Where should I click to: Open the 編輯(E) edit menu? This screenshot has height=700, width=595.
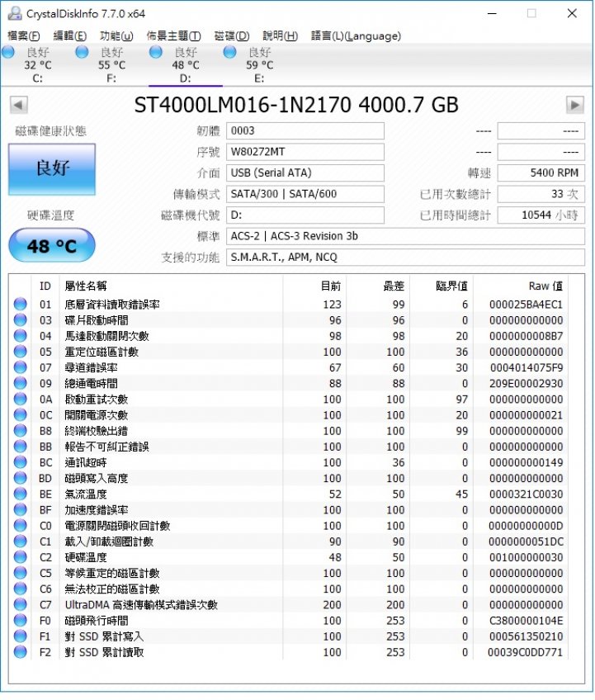point(69,35)
